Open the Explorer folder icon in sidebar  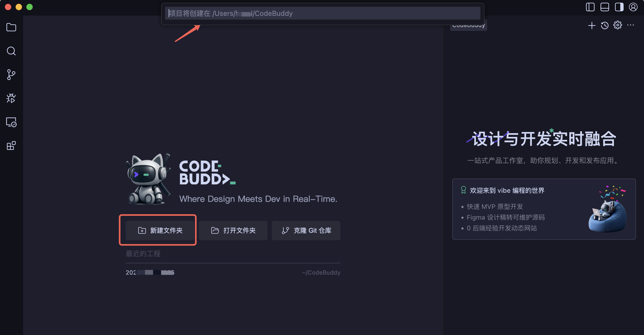click(11, 27)
